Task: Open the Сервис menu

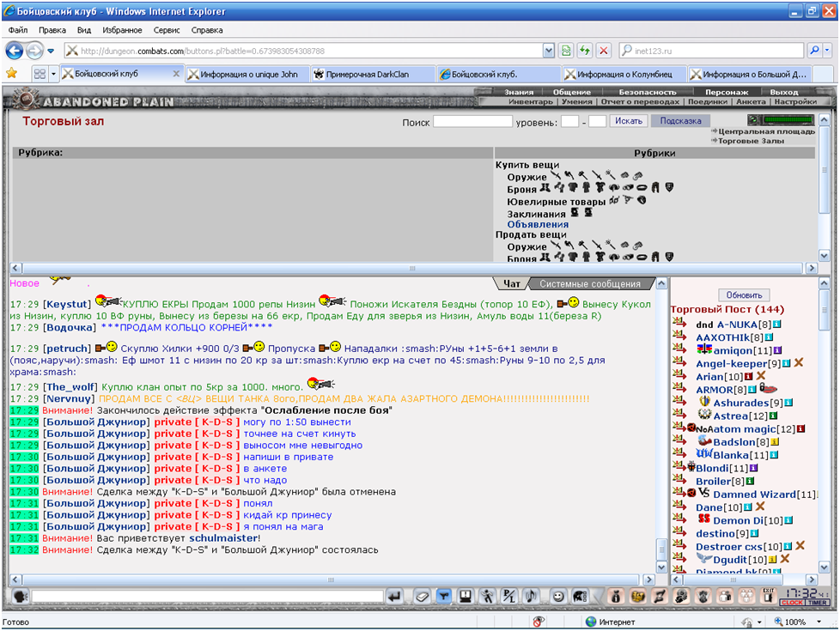Action: click(x=167, y=30)
